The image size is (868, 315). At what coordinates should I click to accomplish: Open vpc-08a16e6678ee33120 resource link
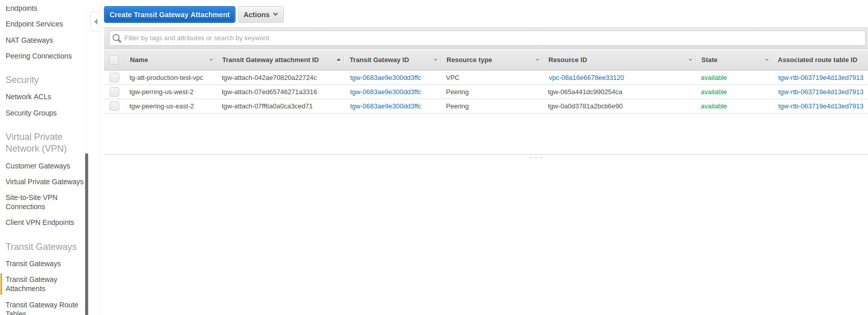click(x=586, y=78)
